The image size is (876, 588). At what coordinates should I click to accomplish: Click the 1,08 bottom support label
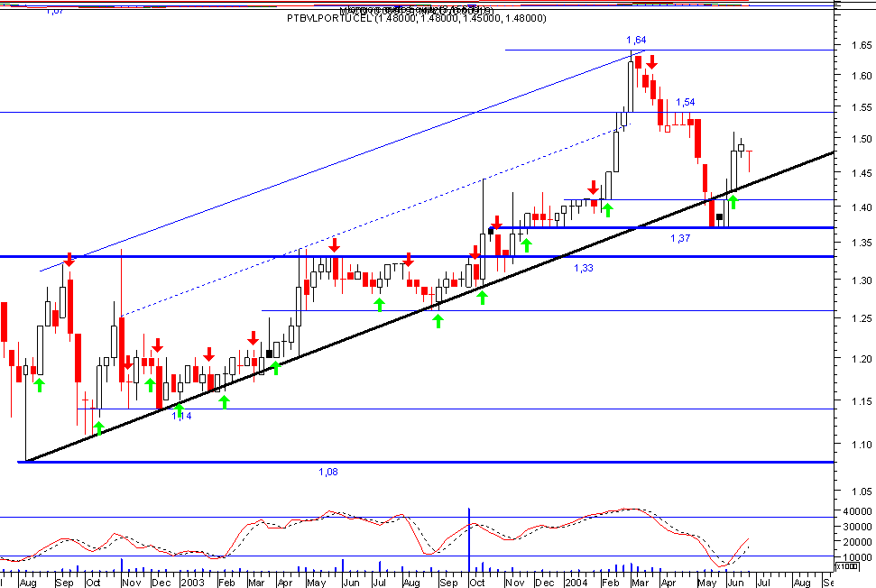coord(328,472)
